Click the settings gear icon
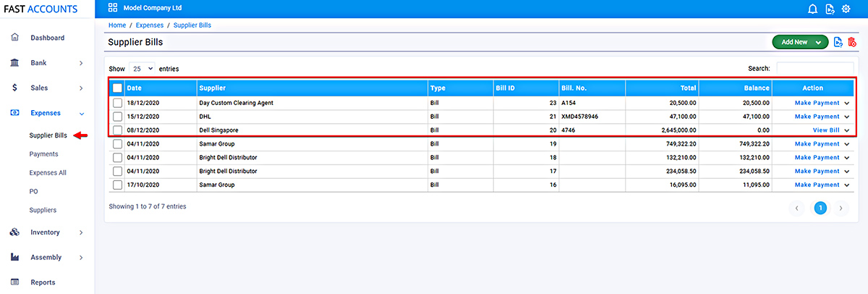 pos(845,9)
